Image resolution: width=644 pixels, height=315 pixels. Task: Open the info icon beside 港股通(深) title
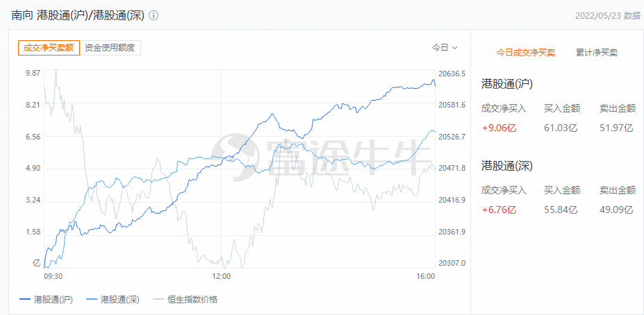pos(154,15)
